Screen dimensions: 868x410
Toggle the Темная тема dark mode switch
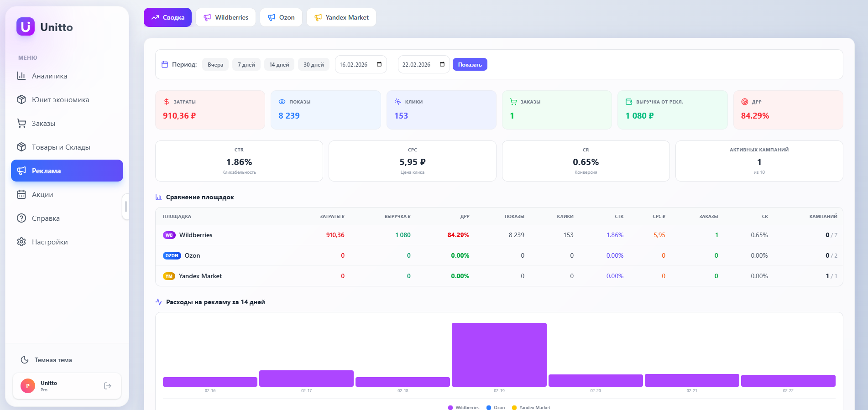[47, 360]
